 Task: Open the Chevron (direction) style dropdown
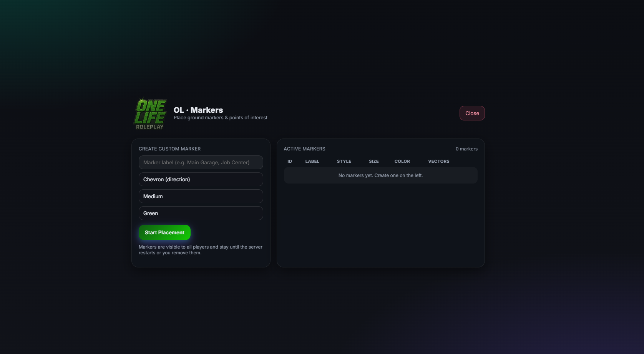click(x=201, y=179)
